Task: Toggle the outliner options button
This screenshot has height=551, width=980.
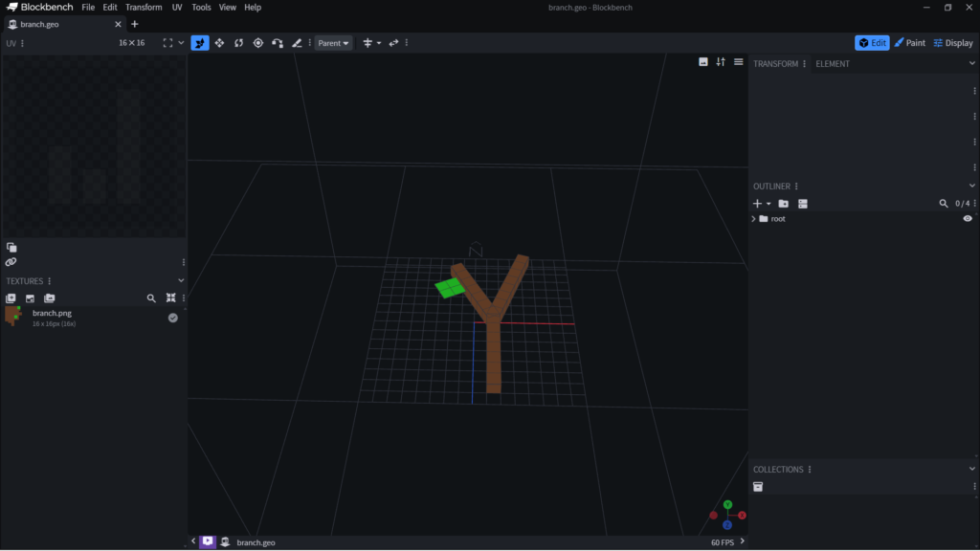Action: click(x=803, y=204)
